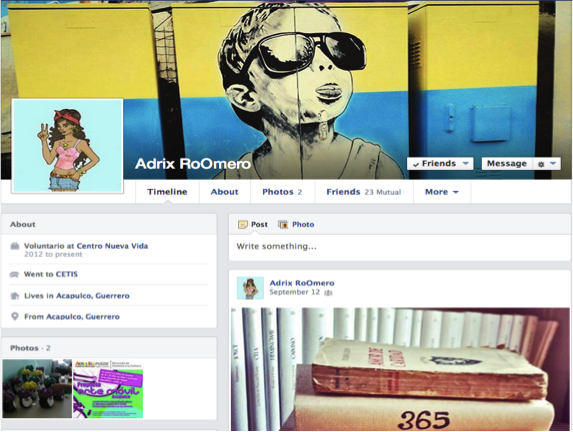Select the Photo upload icon in composer

(283, 224)
